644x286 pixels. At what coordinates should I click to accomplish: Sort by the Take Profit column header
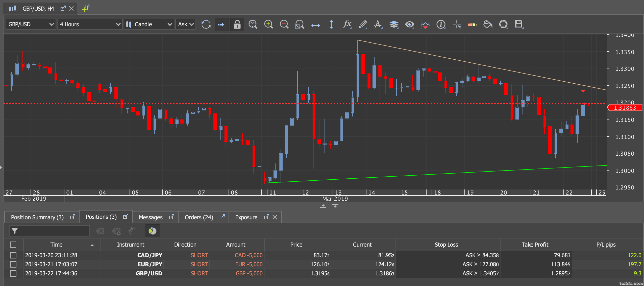pyautogui.click(x=536, y=245)
